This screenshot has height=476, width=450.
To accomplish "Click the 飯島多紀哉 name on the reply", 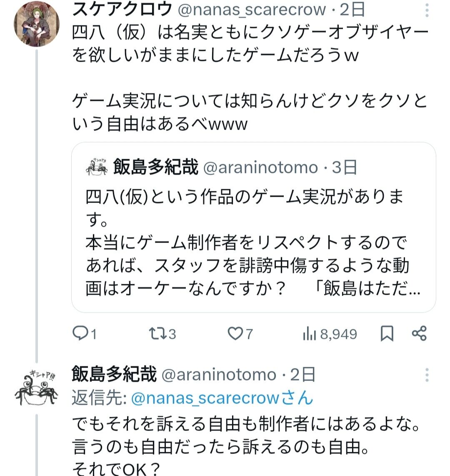I will coord(114,375).
